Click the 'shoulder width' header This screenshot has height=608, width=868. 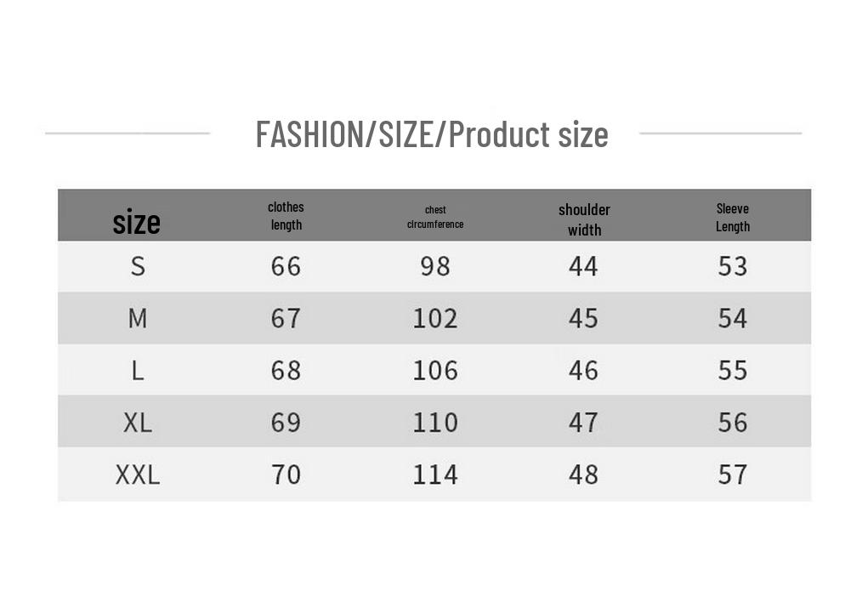pos(584,220)
